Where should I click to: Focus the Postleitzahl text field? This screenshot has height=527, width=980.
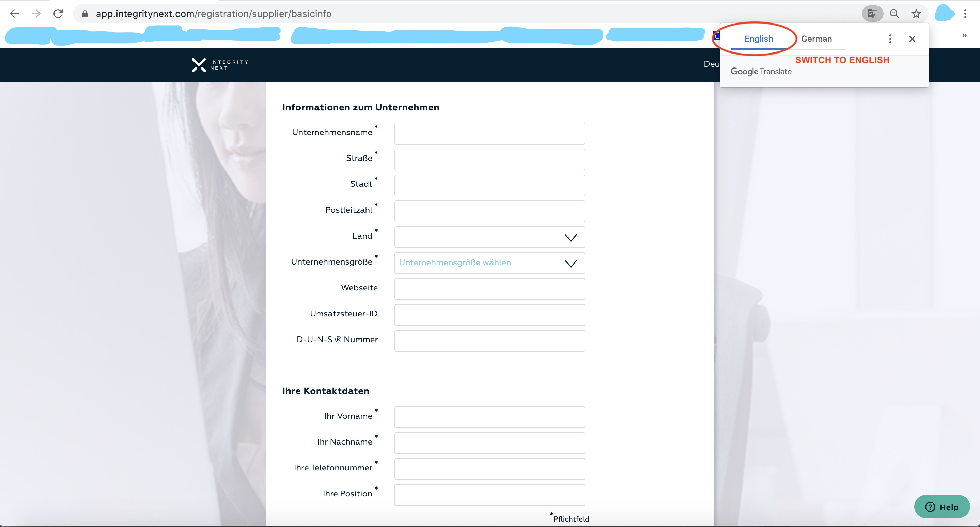pos(489,211)
